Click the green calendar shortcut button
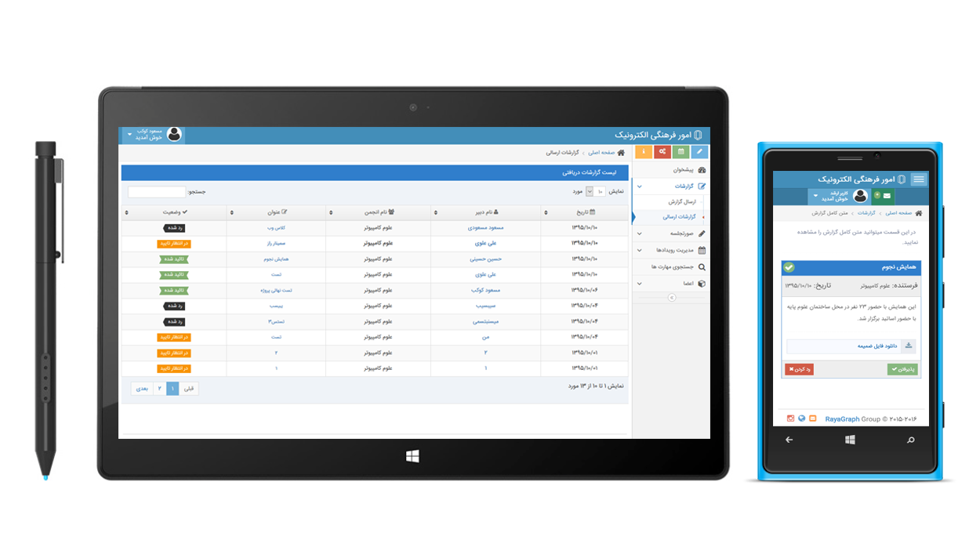 [x=681, y=152]
